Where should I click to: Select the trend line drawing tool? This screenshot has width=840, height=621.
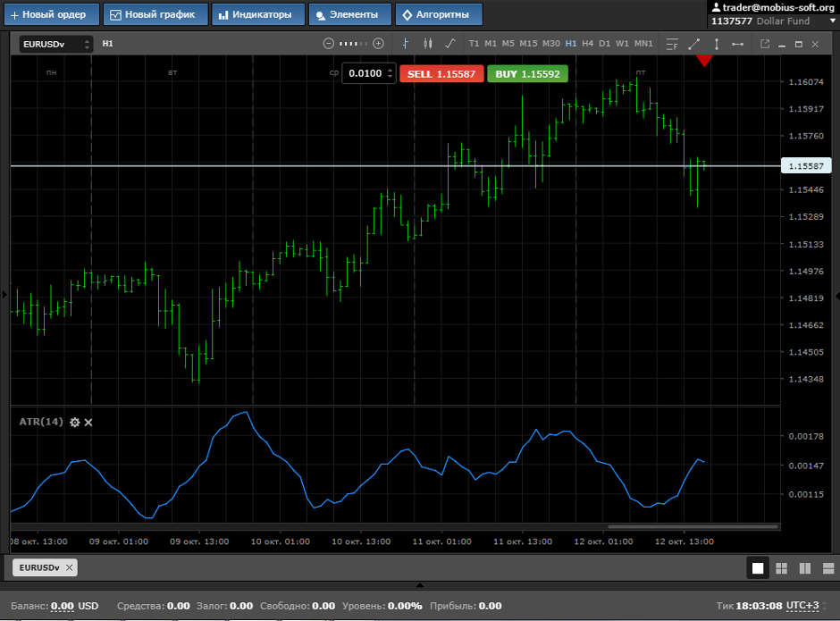[693, 44]
